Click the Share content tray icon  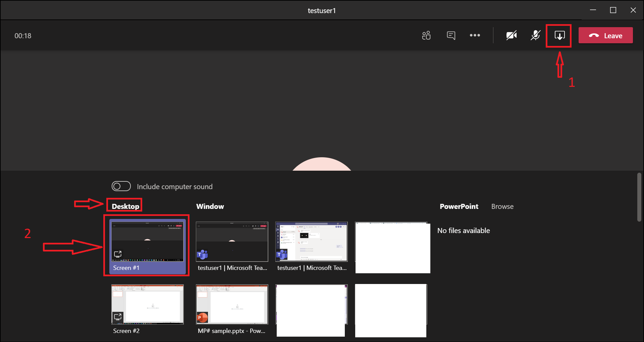click(x=559, y=36)
